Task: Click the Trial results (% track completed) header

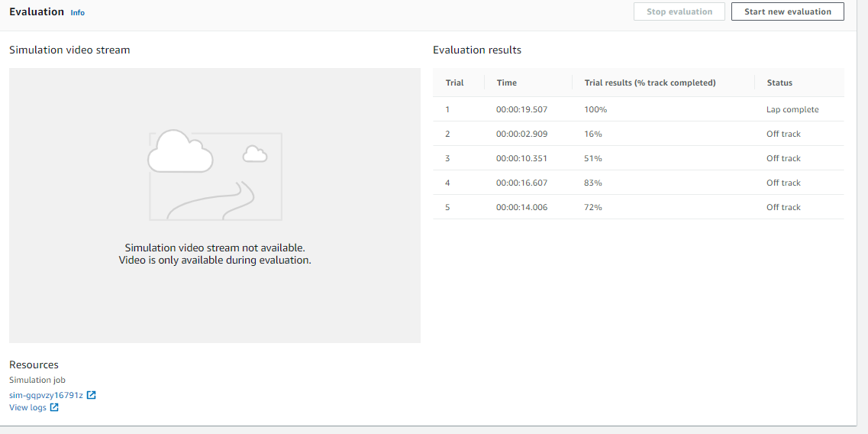Action: click(650, 83)
